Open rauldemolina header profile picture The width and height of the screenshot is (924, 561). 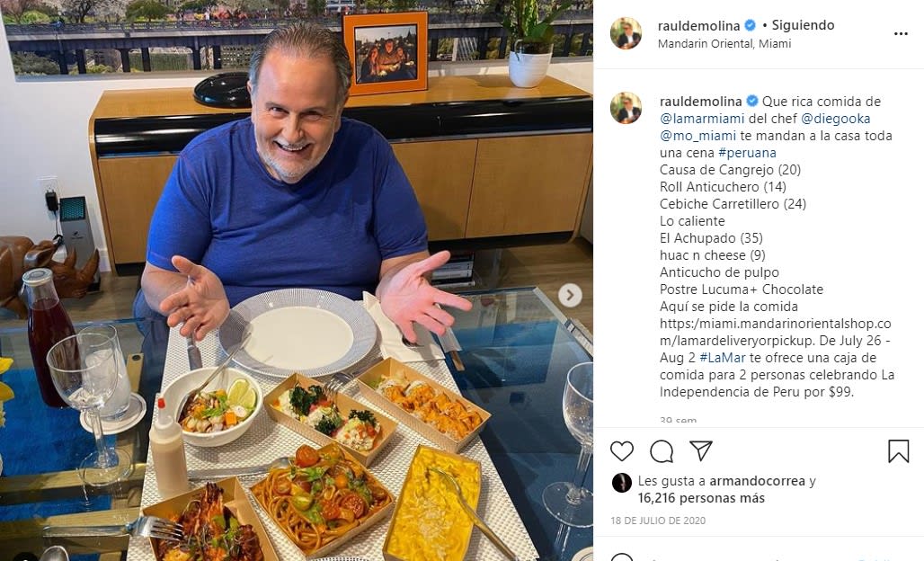point(626,33)
